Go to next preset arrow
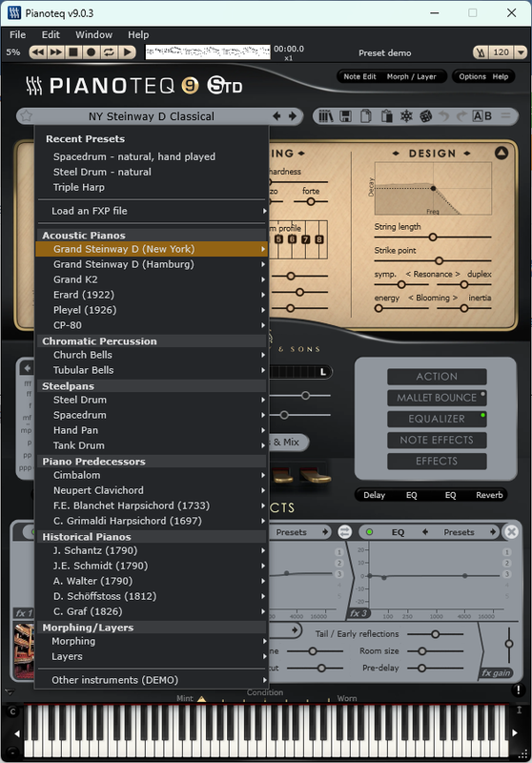 (293, 115)
